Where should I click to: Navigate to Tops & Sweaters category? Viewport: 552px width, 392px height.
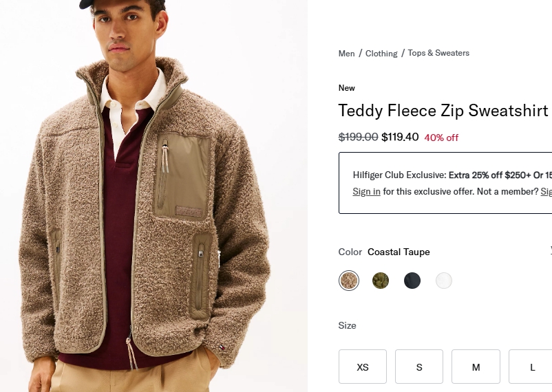tap(438, 53)
